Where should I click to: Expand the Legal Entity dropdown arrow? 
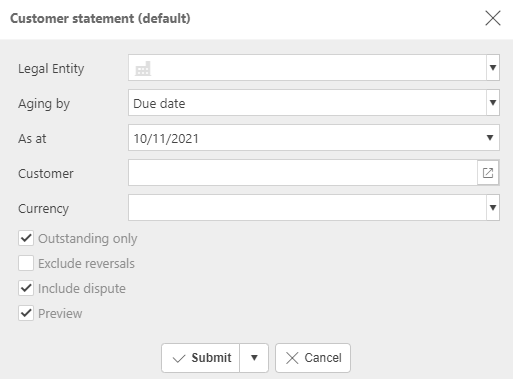pyautogui.click(x=493, y=68)
